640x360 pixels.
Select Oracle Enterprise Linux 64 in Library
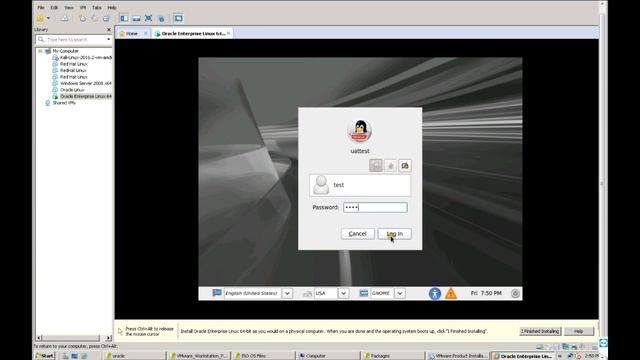click(x=82, y=96)
